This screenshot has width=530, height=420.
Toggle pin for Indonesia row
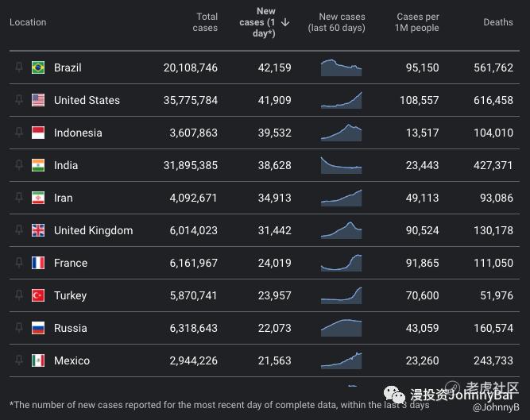tap(19, 133)
